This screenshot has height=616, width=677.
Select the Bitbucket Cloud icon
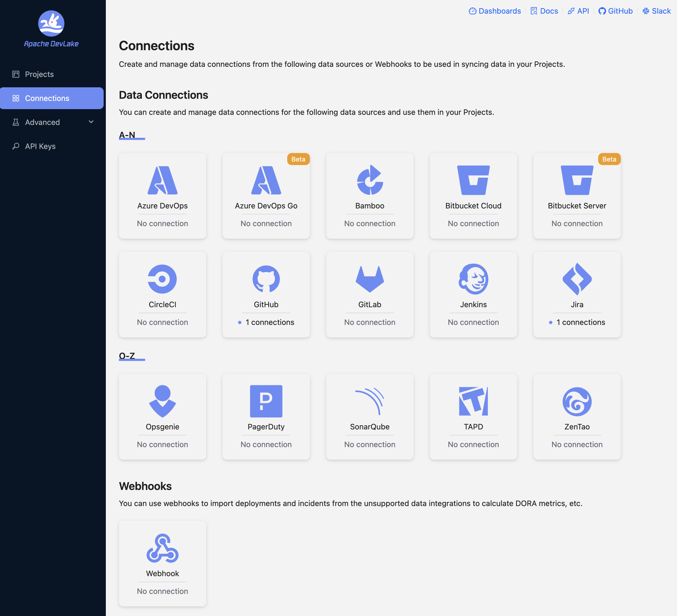pos(473,180)
